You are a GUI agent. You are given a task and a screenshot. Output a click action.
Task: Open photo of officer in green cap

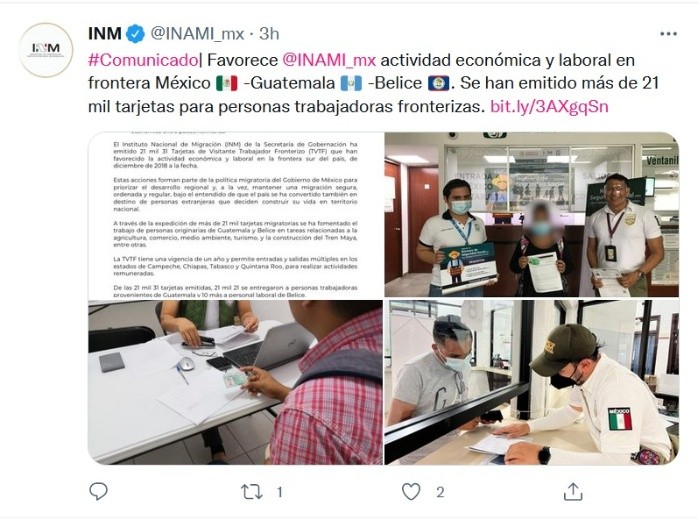(x=532, y=382)
